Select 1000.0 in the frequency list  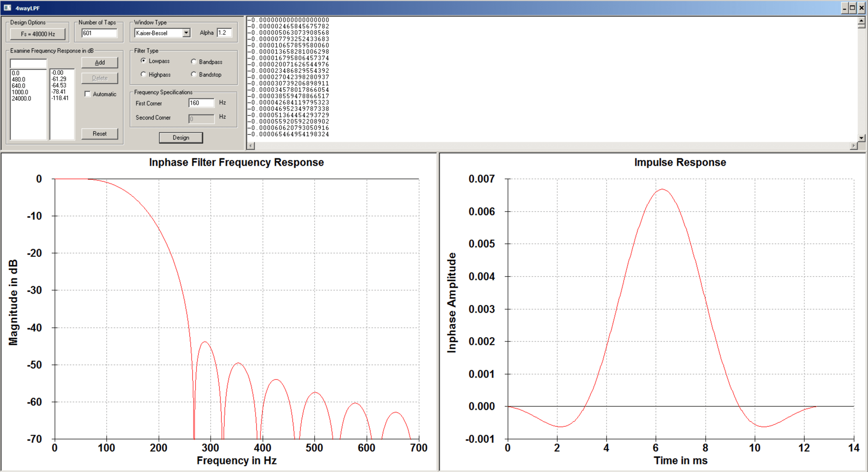tap(20, 92)
